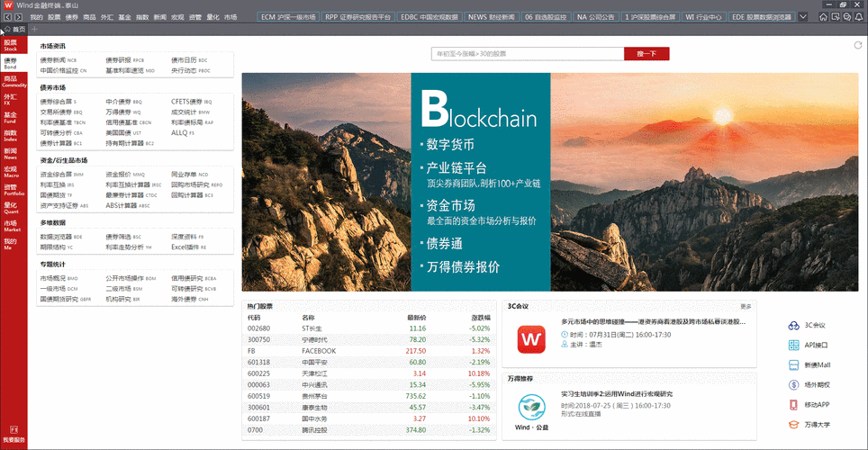Screen dimensions: 868x450
Task: Open 新债Mall shortcut icon
Action: click(794, 365)
